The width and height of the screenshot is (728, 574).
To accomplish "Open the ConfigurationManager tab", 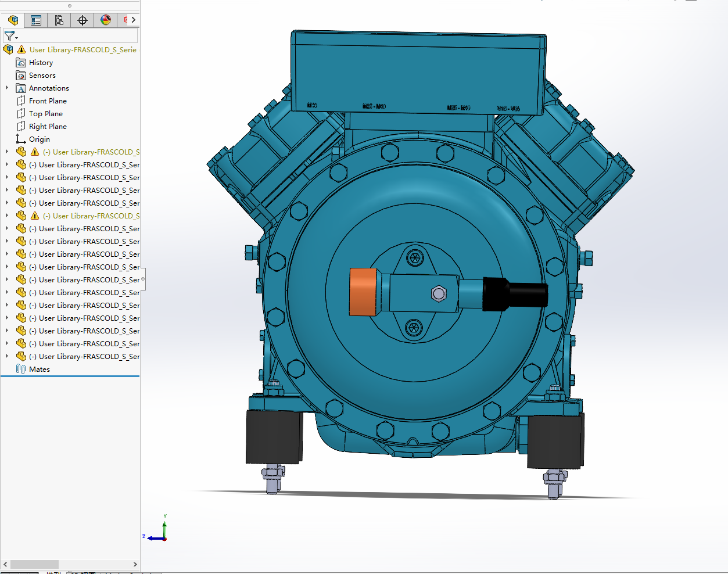I will click(59, 20).
